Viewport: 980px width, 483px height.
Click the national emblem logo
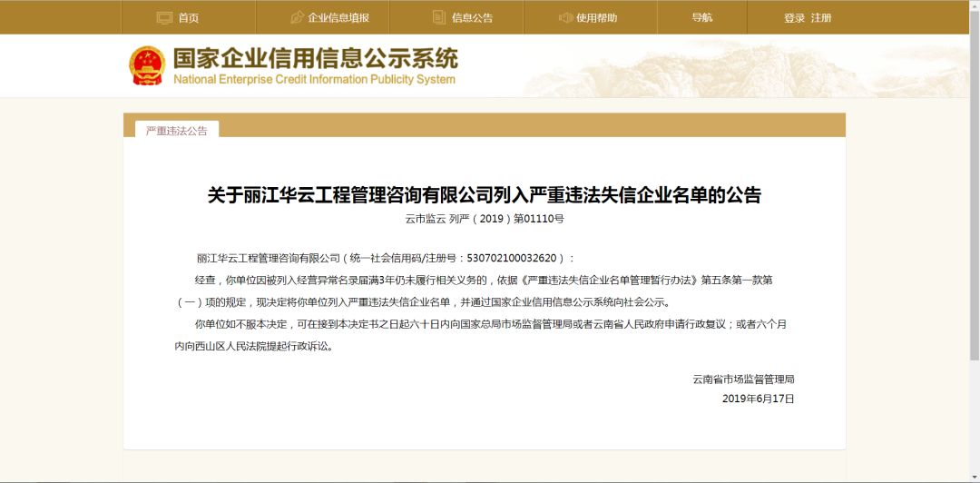148,65
